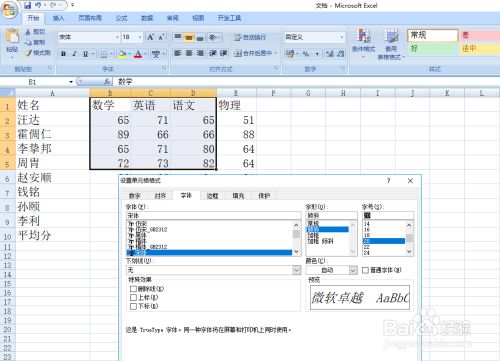Increase indent in alignment group
500x361 pixels.
click(x=223, y=53)
